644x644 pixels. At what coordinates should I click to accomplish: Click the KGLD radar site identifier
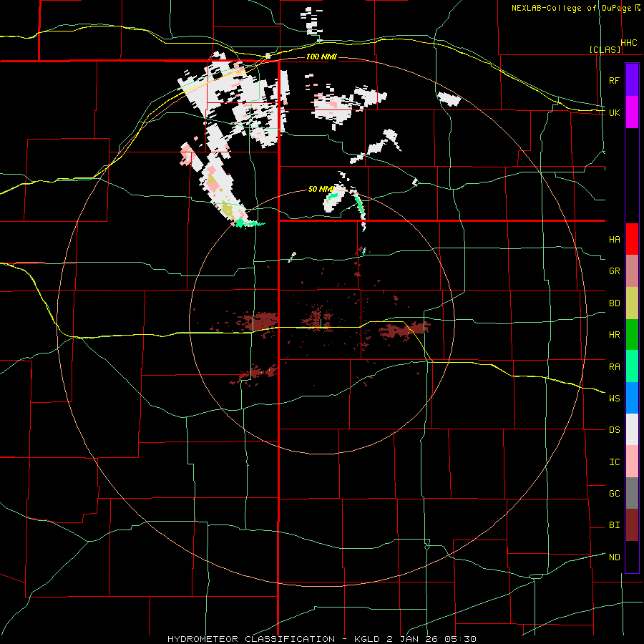click(366, 639)
